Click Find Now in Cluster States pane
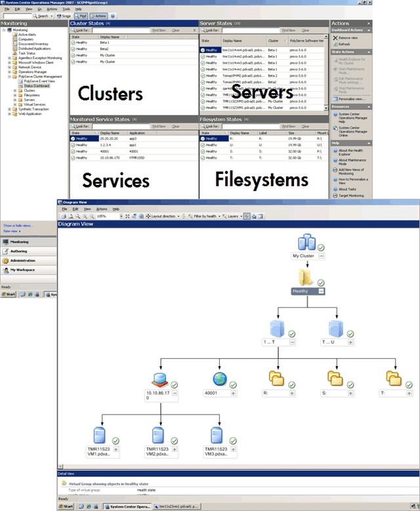The image size is (420, 511). (159, 30)
